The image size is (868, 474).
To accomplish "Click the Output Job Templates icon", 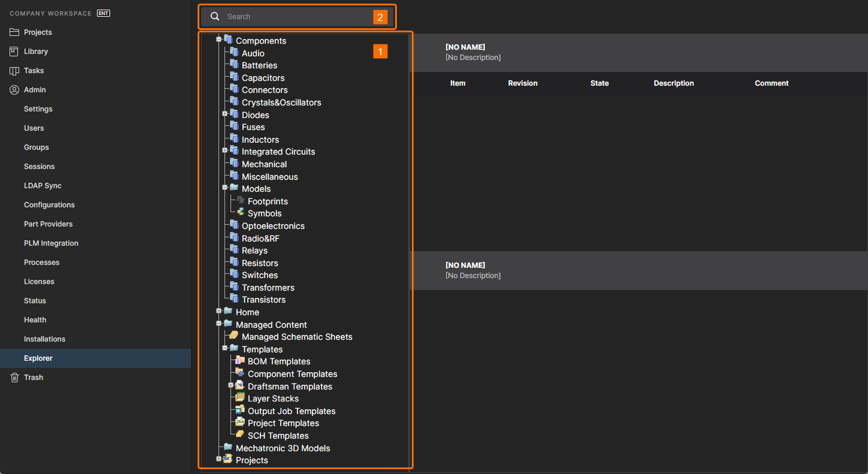I will [240, 410].
